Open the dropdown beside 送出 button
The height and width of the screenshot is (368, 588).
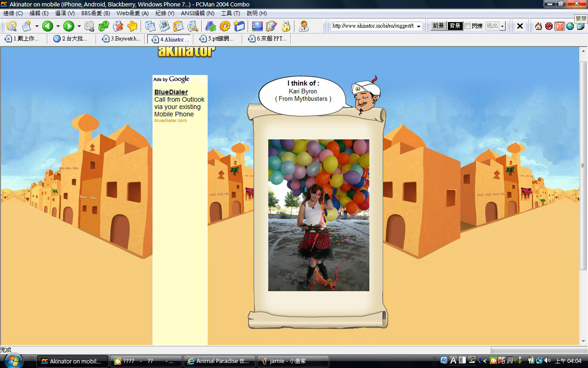tap(503, 26)
